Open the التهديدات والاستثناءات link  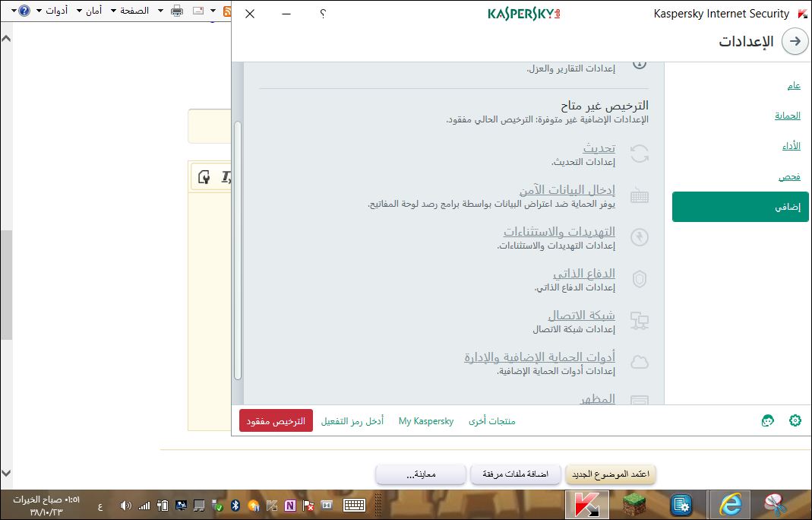(x=559, y=231)
